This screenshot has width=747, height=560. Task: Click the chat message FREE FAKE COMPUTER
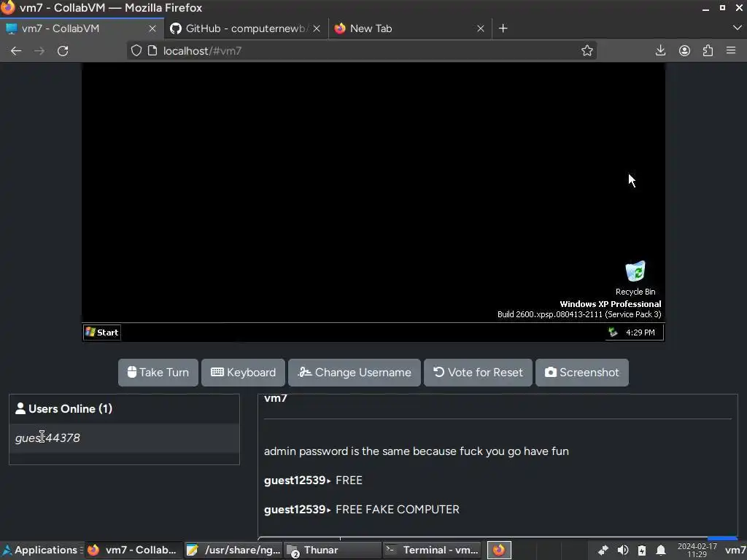tap(398, 509)
